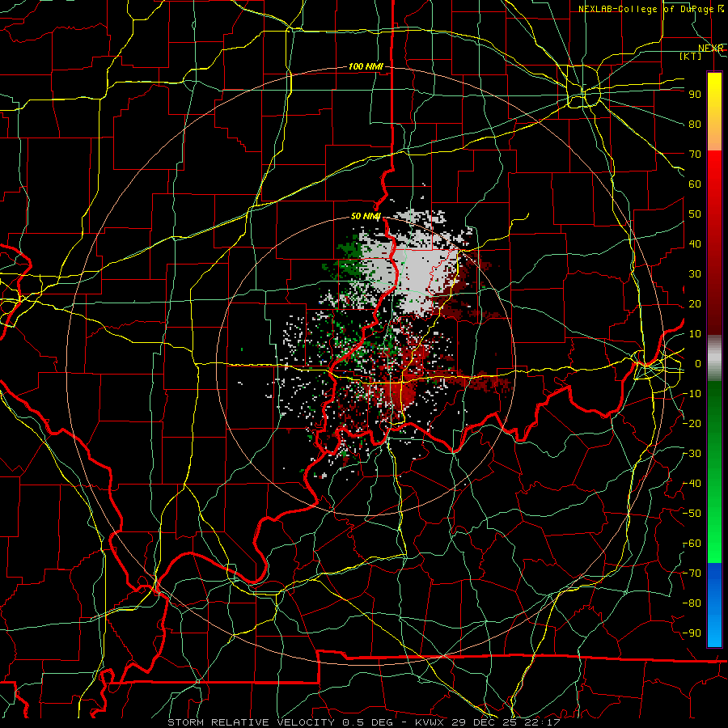Select the 50 value on velocity scale
Screen dimensions: 728x728
(695, 214)
